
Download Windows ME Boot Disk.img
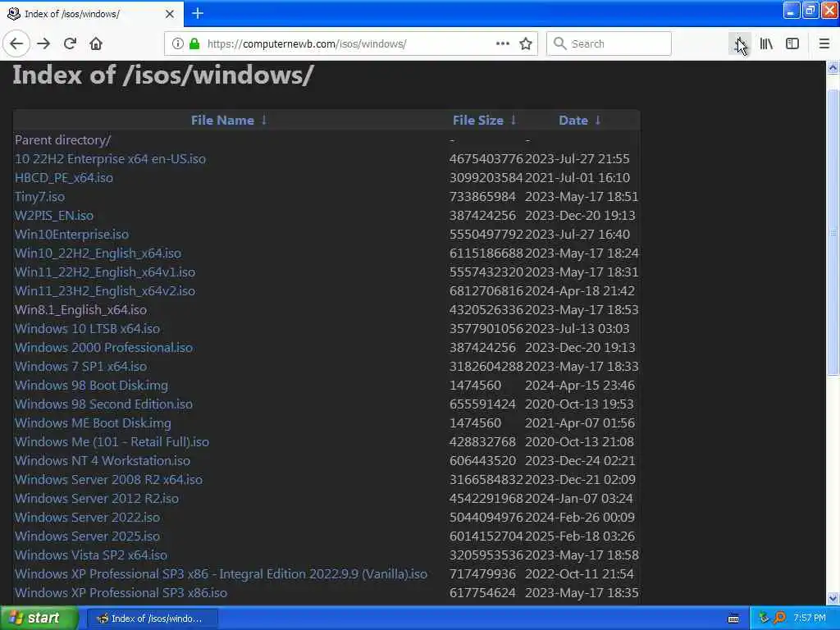tap(94, 422)
